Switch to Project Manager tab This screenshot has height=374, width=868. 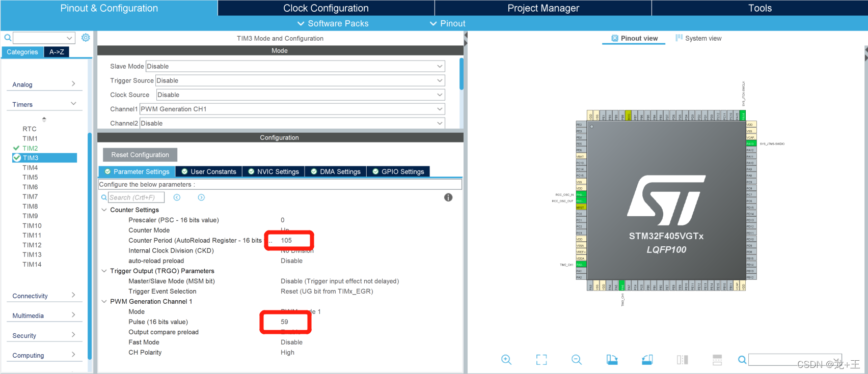coord(543,8)
